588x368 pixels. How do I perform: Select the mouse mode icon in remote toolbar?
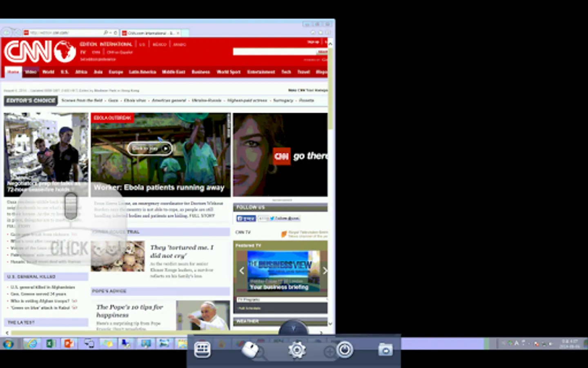tap(250, 350)
